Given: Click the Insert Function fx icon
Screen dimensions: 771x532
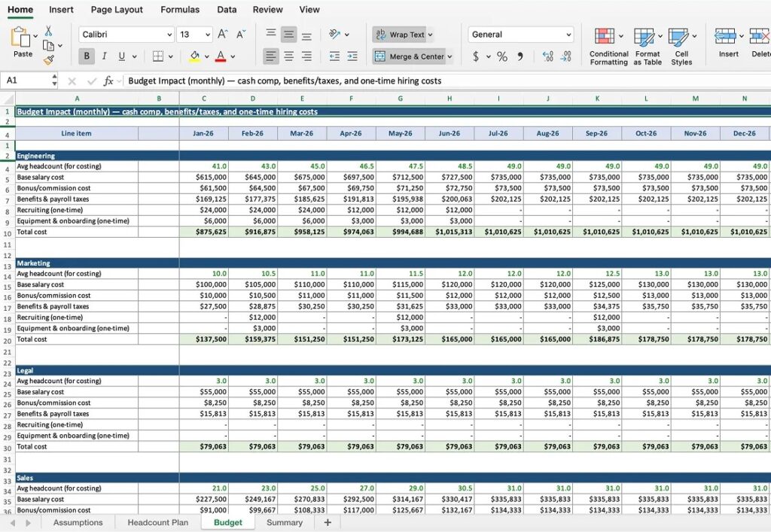Looking at the screenshot, I should pyautogui.click(x=108, y=81).
